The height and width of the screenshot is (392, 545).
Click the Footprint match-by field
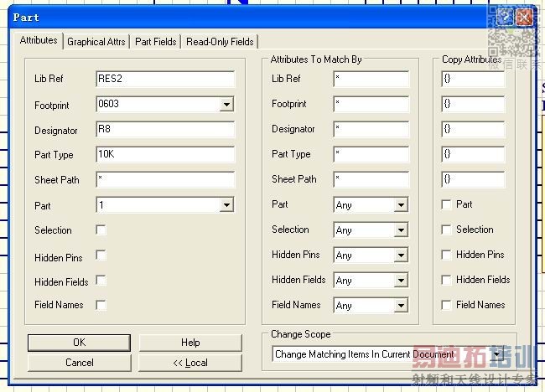(x=371, y=104)
